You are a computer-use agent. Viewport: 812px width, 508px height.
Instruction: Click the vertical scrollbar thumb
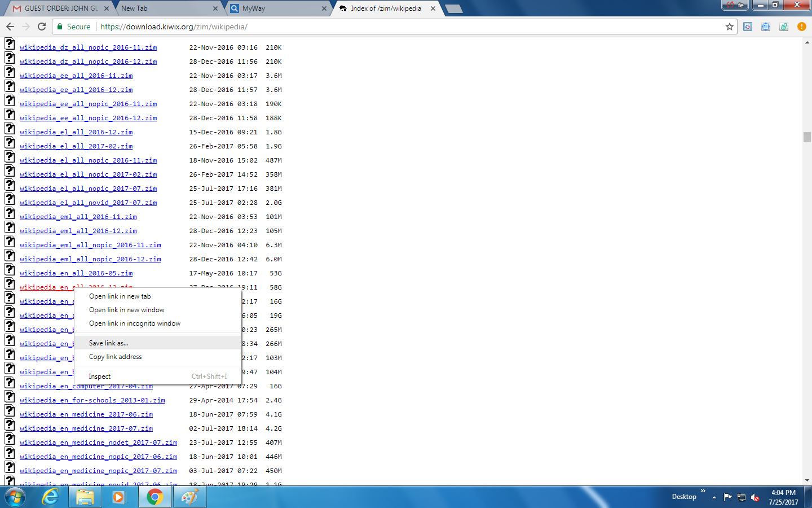[x=807, y=137]
